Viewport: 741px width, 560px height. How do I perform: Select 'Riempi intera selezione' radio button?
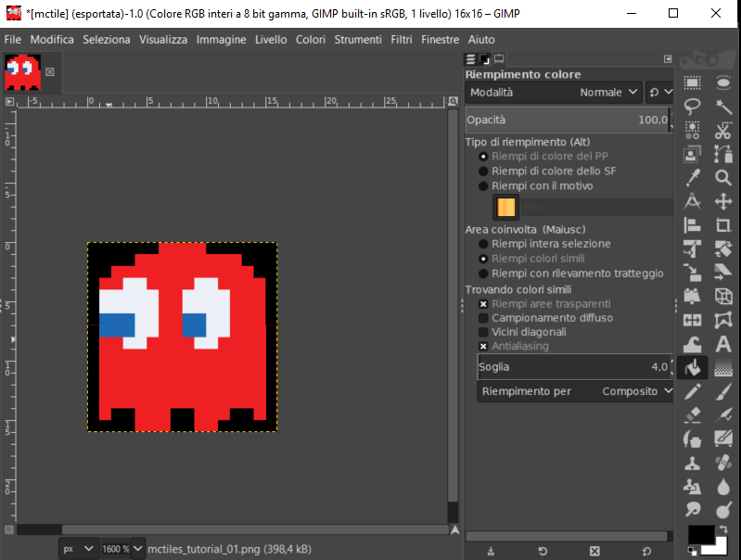point(483,244)
